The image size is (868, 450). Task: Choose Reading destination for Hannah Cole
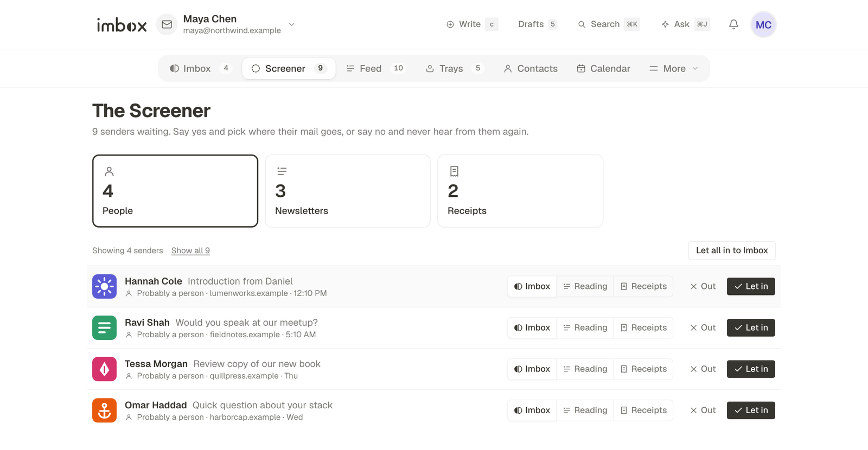click(585, 286)
